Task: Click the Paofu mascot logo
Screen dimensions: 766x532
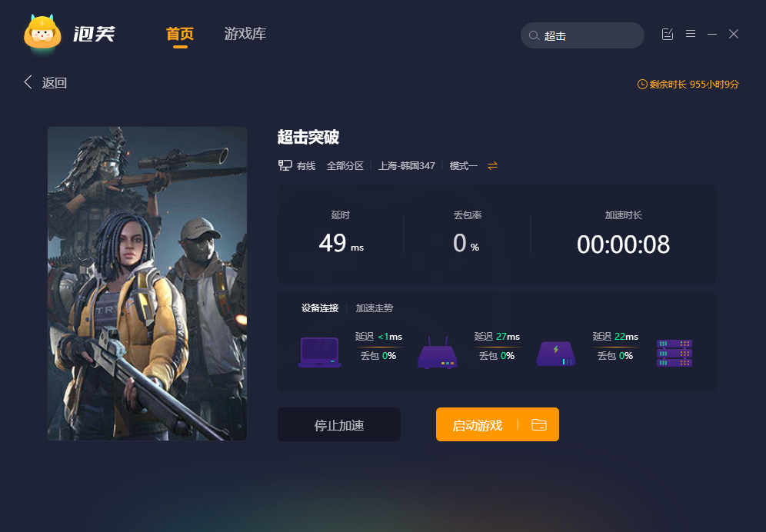Action: click(x=42, y=33)
